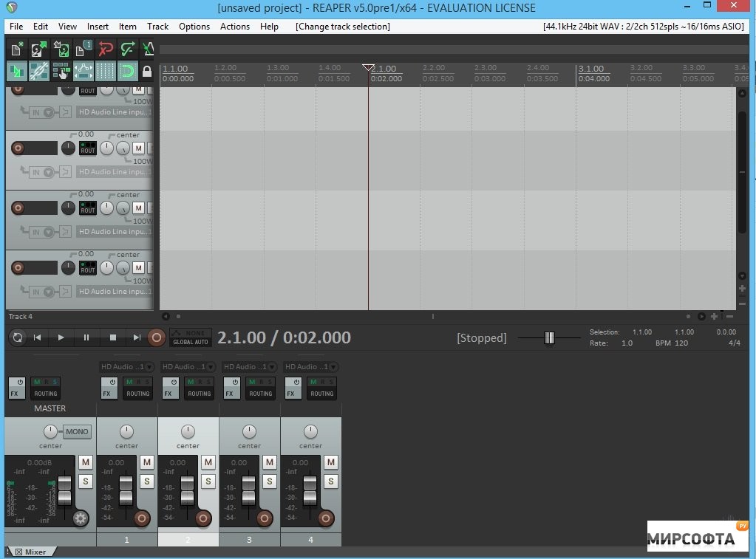
Task: Toggle the Snap magnet toolbar icon
Action: tap(127, 72)
